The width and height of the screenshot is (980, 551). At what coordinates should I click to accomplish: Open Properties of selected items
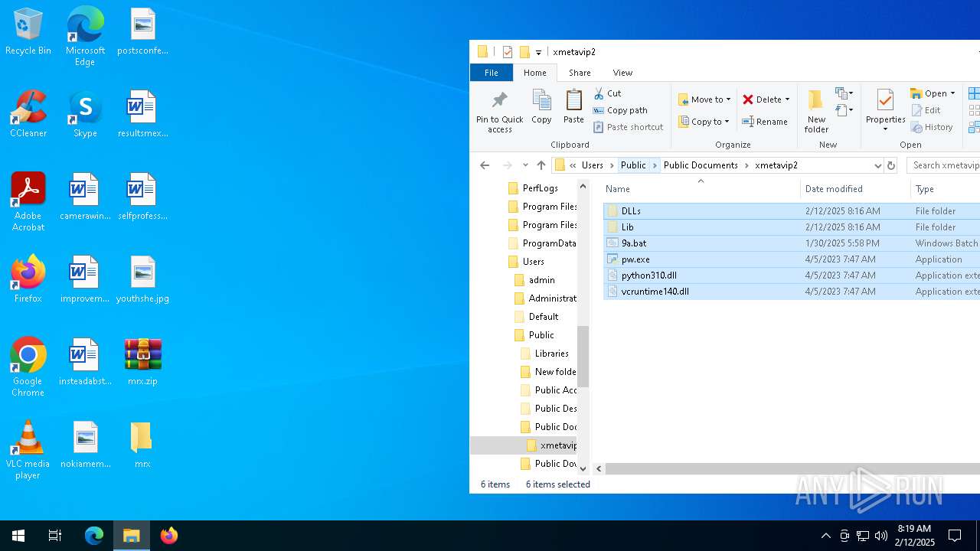click(886, 111)
